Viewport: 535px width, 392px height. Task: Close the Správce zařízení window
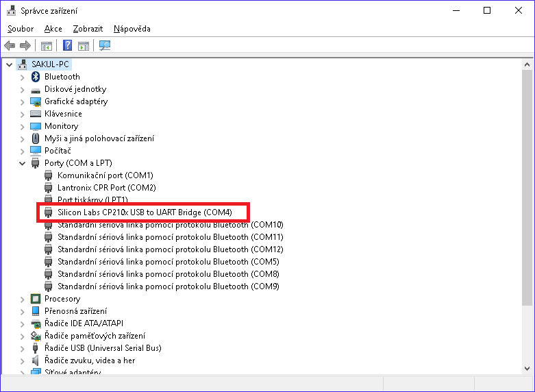[x=519, y=10]
